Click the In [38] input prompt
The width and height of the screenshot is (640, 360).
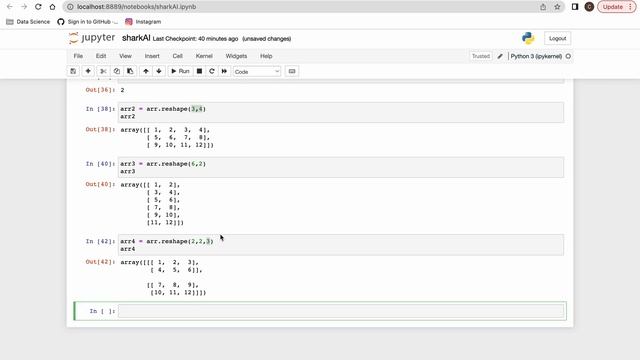[100, 109]
